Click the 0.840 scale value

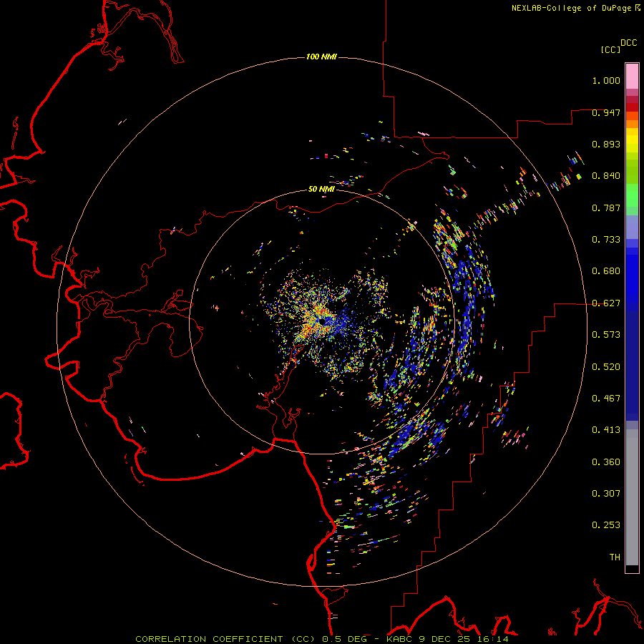tap(606, 176)
